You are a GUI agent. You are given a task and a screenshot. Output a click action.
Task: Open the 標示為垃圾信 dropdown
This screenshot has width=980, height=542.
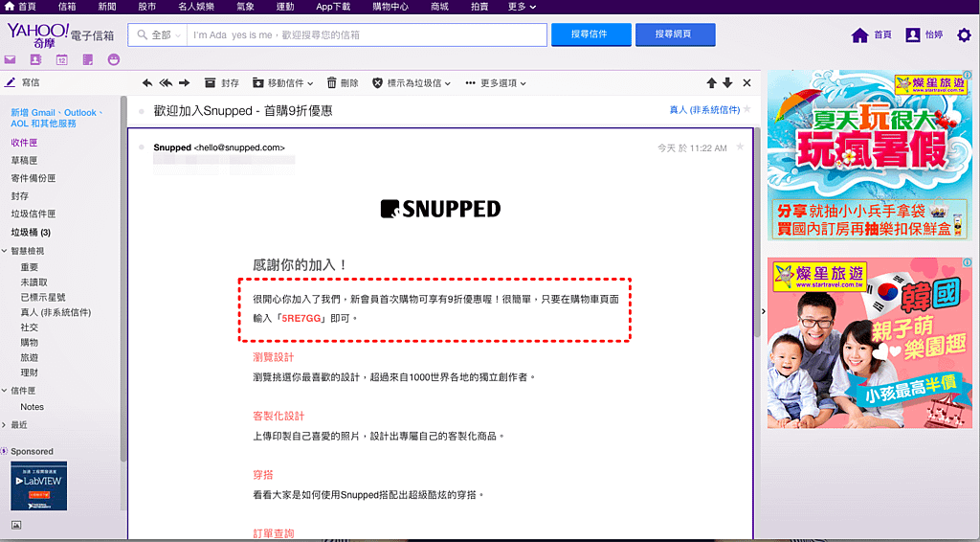click(412, 83)
